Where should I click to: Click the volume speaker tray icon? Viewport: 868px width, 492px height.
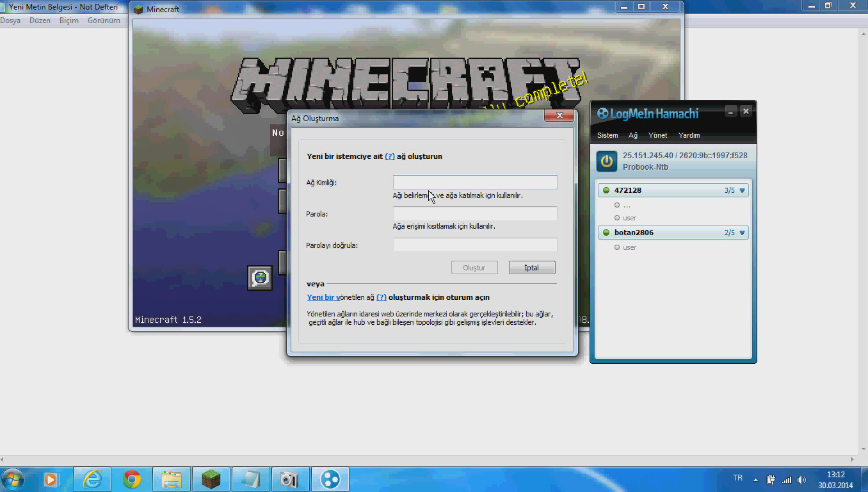[802, 480]
